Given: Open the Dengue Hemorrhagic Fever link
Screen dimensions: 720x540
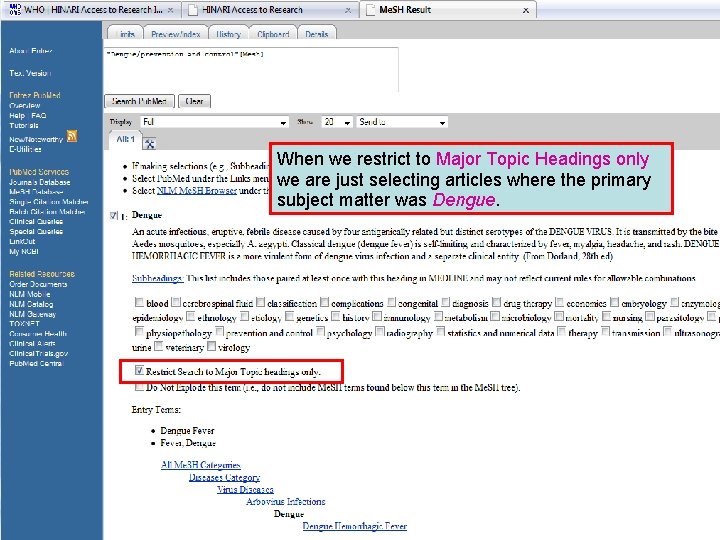Looking at the screenshot, I should (x=354, y=526).
